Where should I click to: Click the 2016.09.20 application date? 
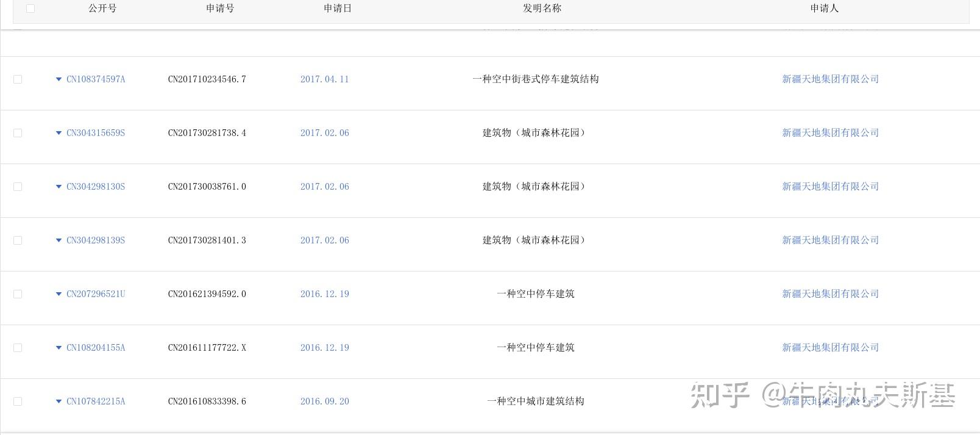(x=324, y=401)
